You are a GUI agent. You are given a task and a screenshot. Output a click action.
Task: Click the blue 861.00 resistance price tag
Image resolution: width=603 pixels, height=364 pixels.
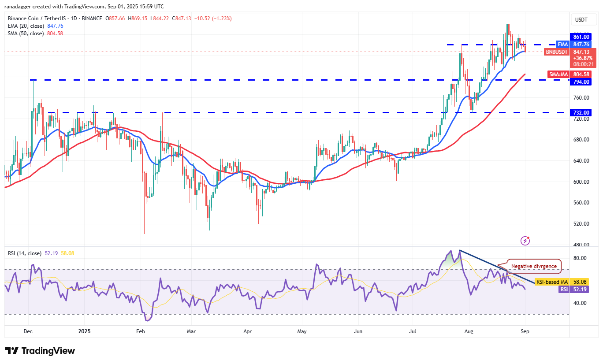click(x=581, y=36)
